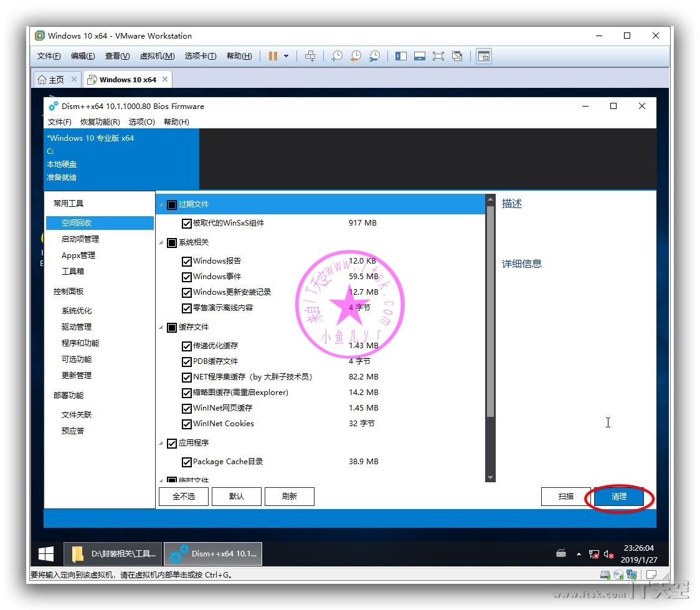Uncheck Windows报告 checkbox
Screen dimensions: 700x610
pyautogui.click(x=187, y=261)
